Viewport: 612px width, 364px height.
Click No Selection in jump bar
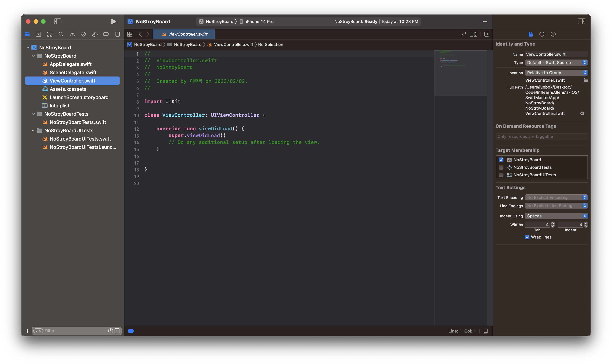[x=271, y=44]
